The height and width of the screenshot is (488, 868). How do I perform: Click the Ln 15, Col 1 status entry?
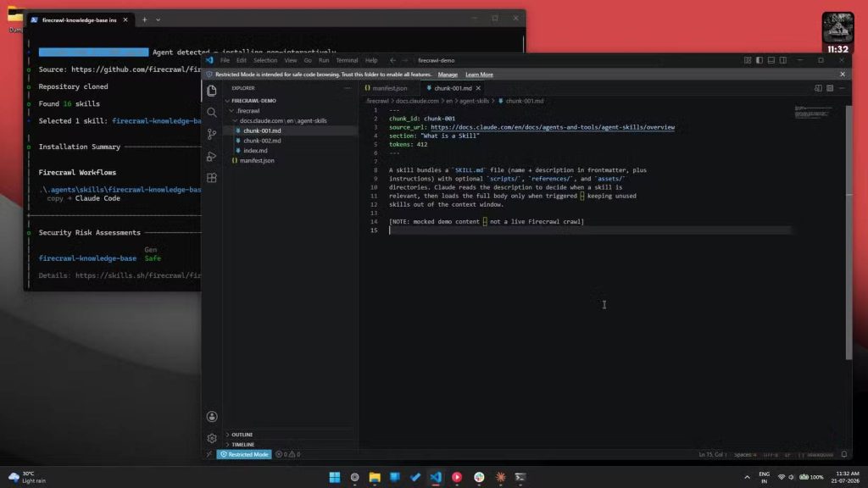712,455
